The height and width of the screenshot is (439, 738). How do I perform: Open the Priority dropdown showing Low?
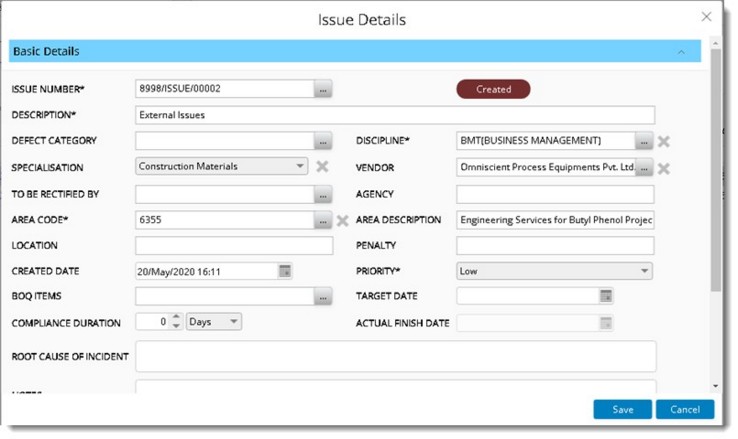pos(644,271)
